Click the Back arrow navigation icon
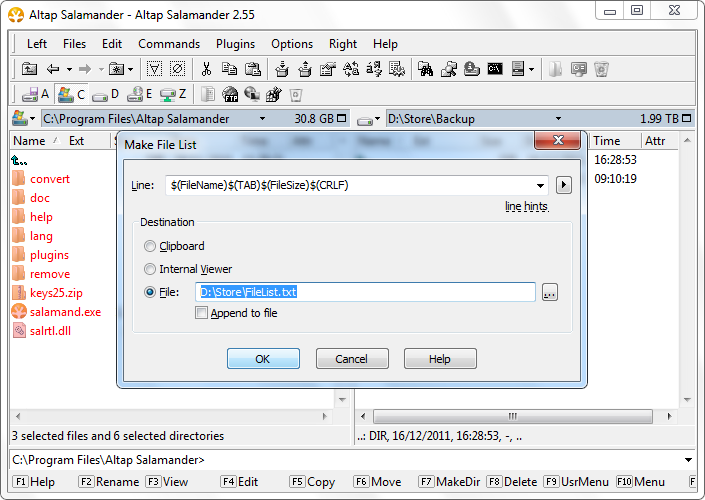The height and width of the screenshot is (500, 705). pyautogui.click(x=52, y=69)
